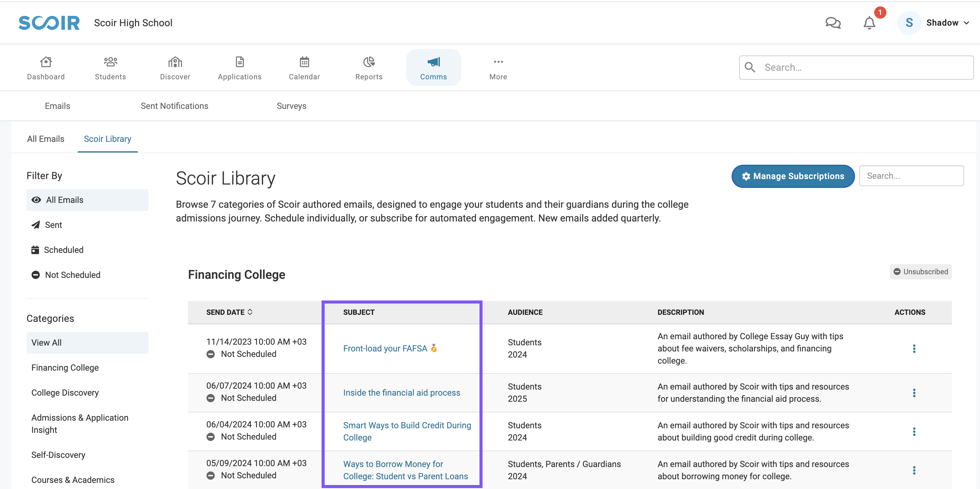Viewport: 980px width, 489px height.
Task: Click Not Scheduled icon on 06/07/2024 row
Action: tap(210, 398)
